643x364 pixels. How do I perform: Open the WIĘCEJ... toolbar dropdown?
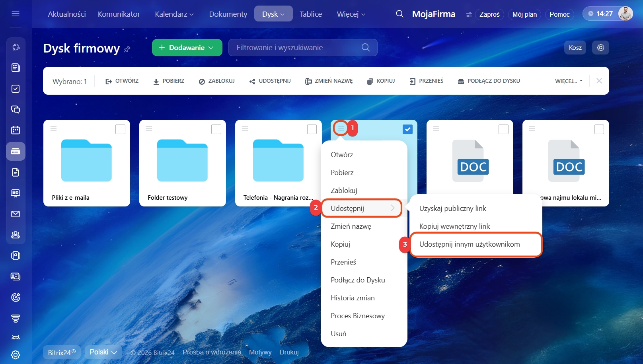(569, 81)
